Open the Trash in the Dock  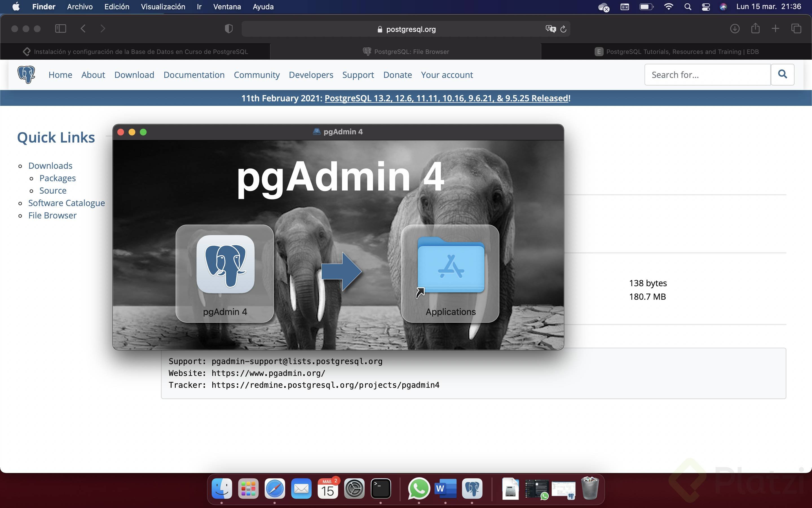coord(590,488)
